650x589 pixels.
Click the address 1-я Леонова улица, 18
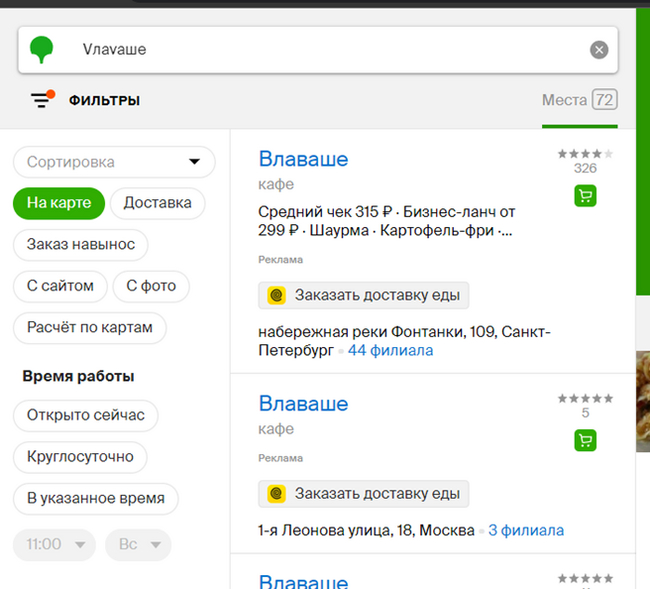[x=366, y=531]
